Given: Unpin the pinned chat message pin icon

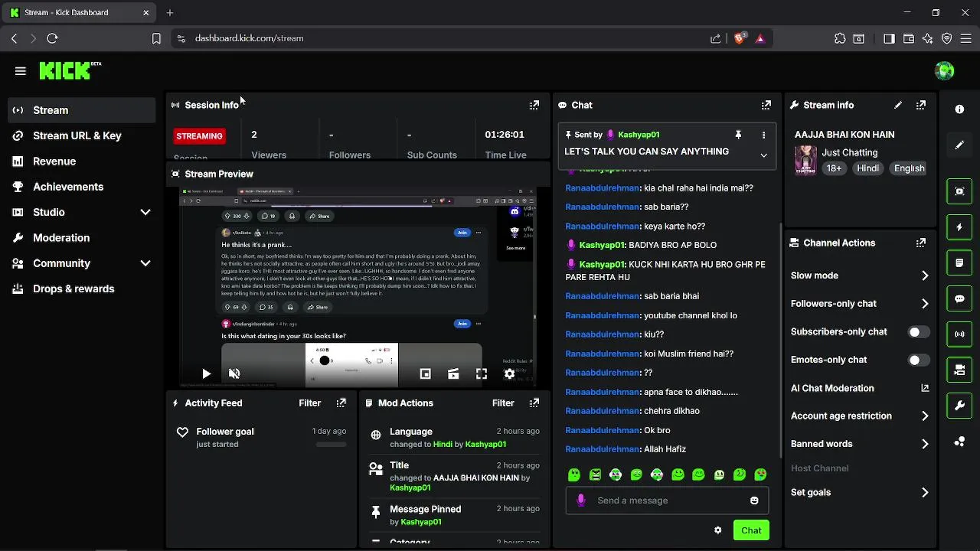Looking at the screenshot, I should (x=738, y=135).
